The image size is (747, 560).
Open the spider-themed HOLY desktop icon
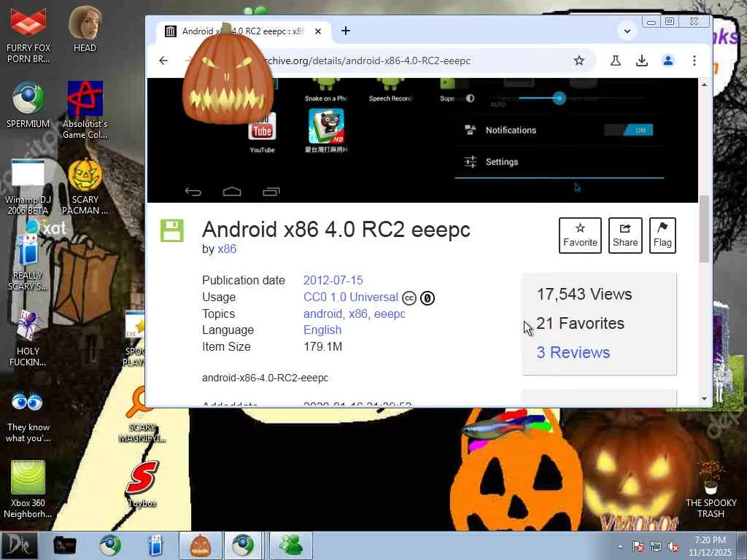point(28,338)
